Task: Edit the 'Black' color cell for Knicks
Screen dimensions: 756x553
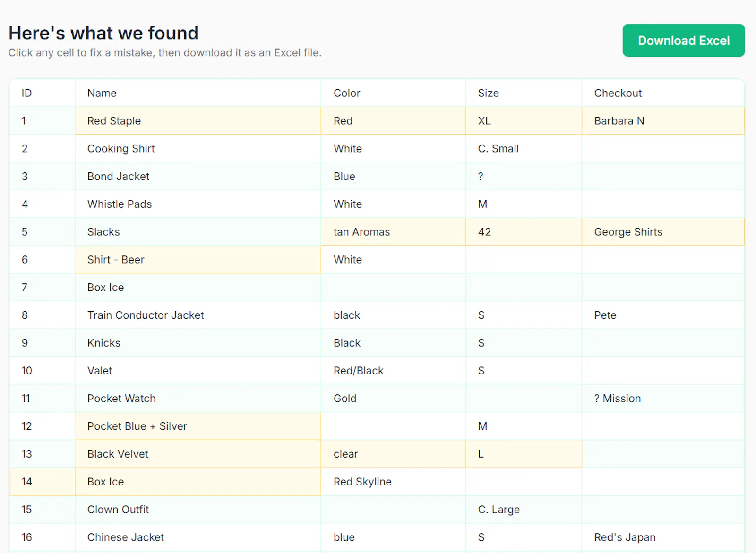Action: tap(393, 343)
